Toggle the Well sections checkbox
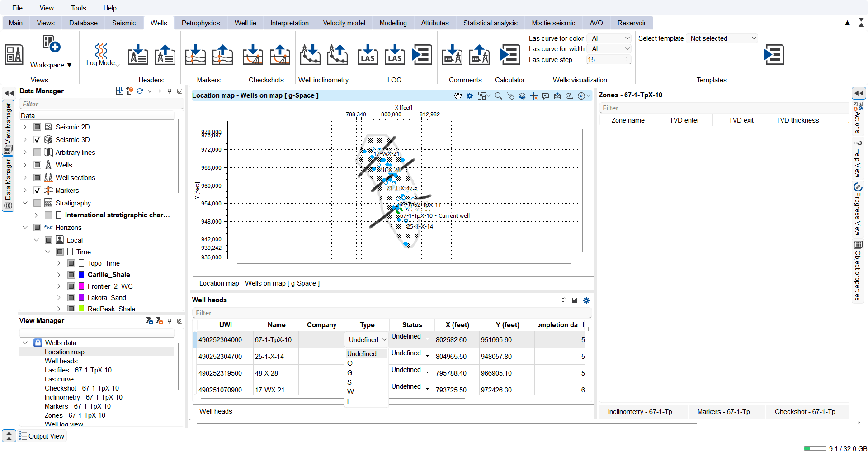 [x=38, y=178]
